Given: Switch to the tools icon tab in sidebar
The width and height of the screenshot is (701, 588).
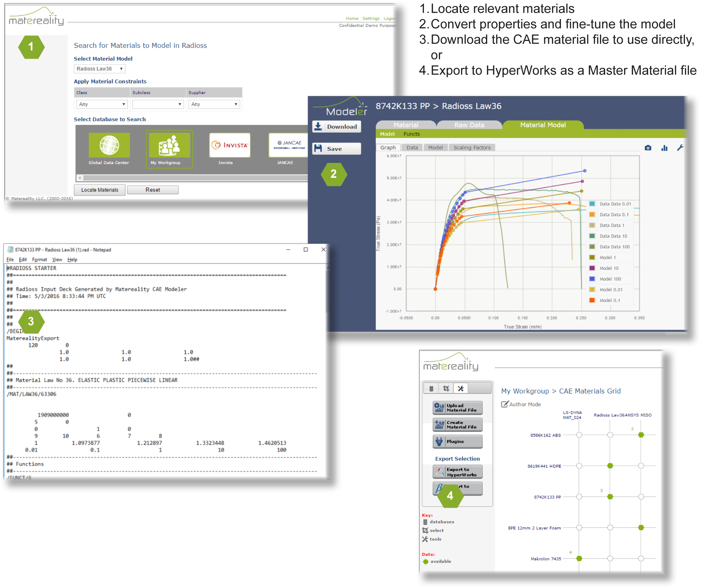Looking at the screenshot, I should click(461, 389).
